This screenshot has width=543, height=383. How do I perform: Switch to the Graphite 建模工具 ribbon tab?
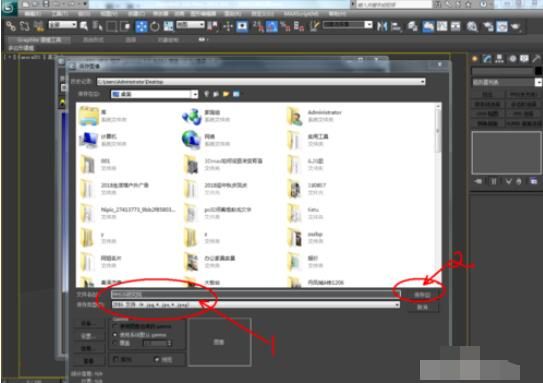(39, 40)
